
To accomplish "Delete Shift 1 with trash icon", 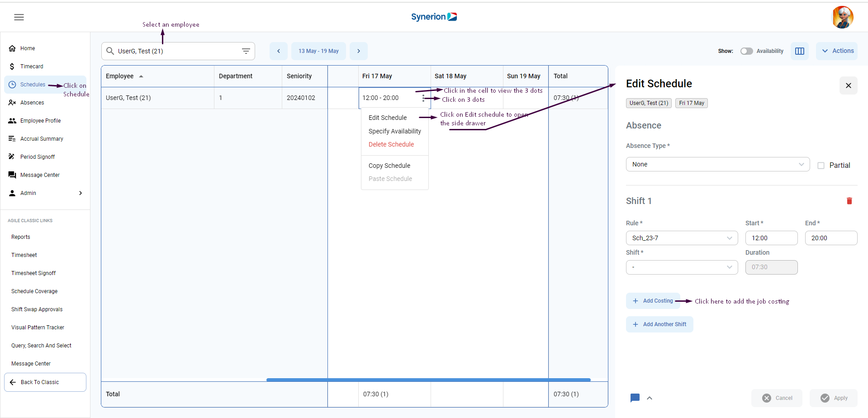I will pyautogui.click(x=849, y=201).
